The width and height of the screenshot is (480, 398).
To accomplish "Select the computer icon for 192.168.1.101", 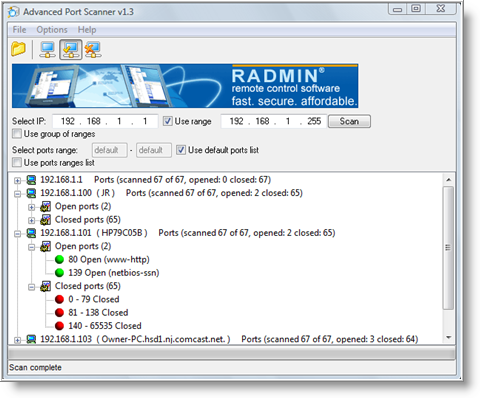I will click(31, 233).
